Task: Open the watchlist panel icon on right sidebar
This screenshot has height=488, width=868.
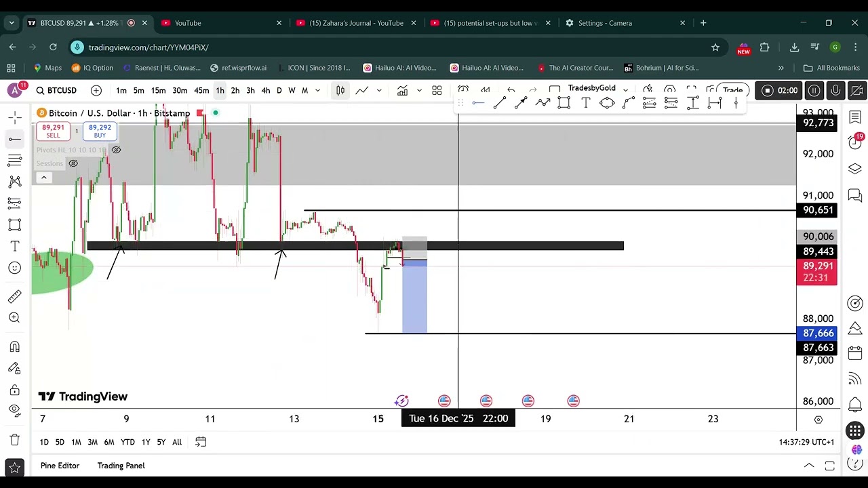Action: pyautogui.click(x=855, y=118)
